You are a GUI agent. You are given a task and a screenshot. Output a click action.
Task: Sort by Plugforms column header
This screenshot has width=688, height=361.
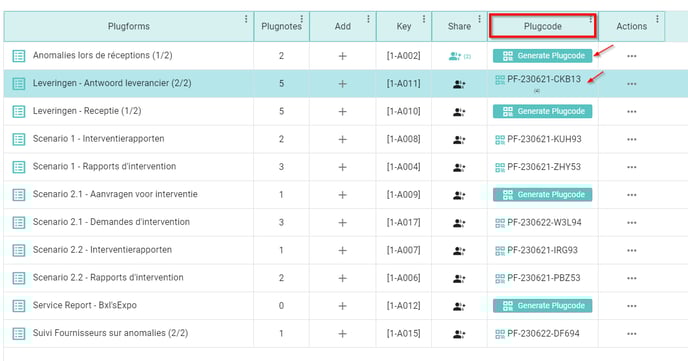point(129,26)
